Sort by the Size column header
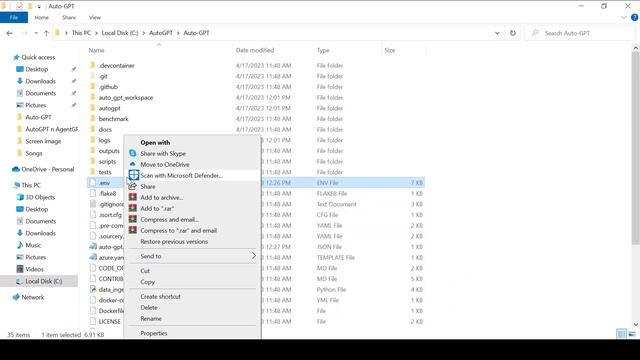The height and width of the screenshot is (360, 640). coord(390,50)
